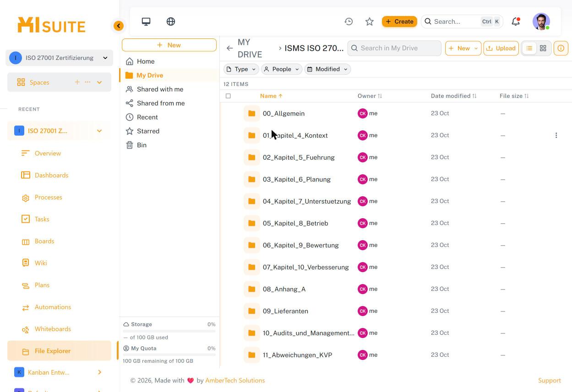Open the user profile avatar
The image size is (572, 392).
[x=541, y=21]
